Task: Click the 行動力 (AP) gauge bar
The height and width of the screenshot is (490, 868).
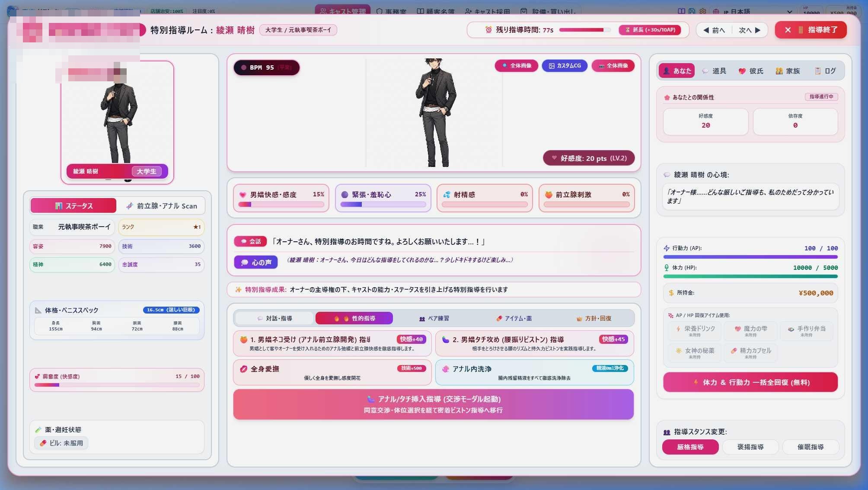Action: coord(750,257)
